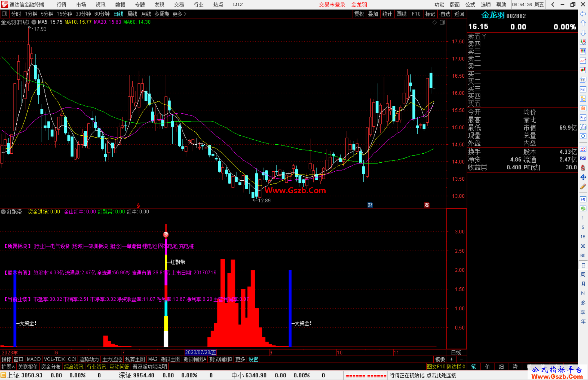Click the up arrow icon in right sidebar

pos(583,23)
